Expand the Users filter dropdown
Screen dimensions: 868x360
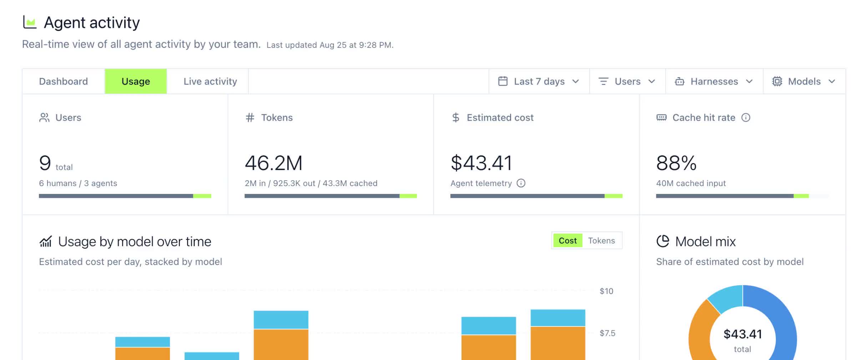click(627, 81)
